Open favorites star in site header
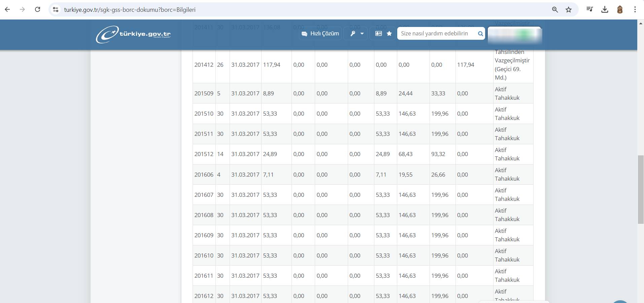Viewport: 644px width, 303px height. click(x=389, y=33)
